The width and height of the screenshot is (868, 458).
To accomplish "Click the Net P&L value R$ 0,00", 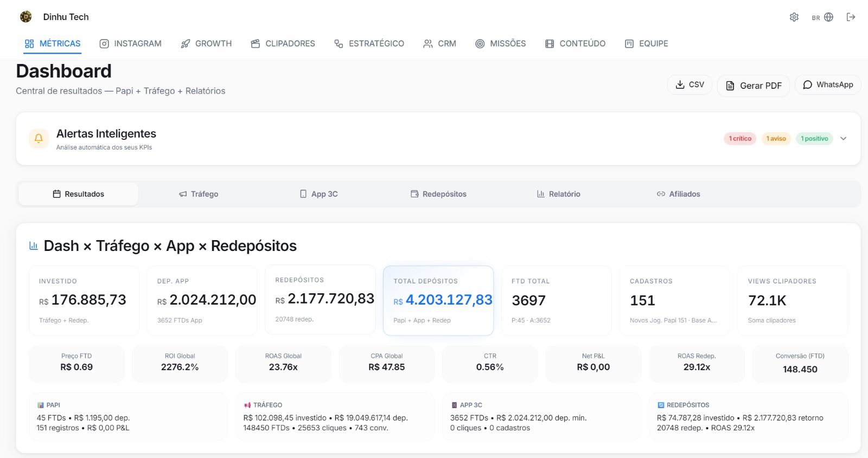I will [x=593, y=367].
